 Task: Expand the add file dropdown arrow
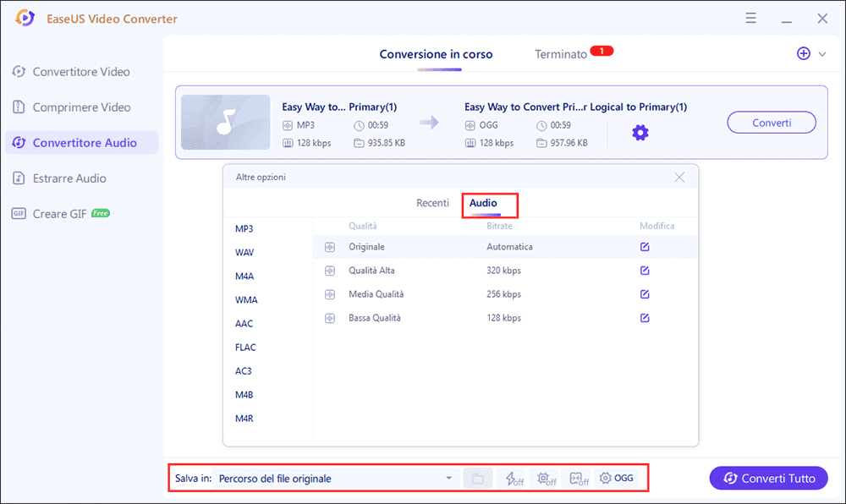tap(822, 54)
